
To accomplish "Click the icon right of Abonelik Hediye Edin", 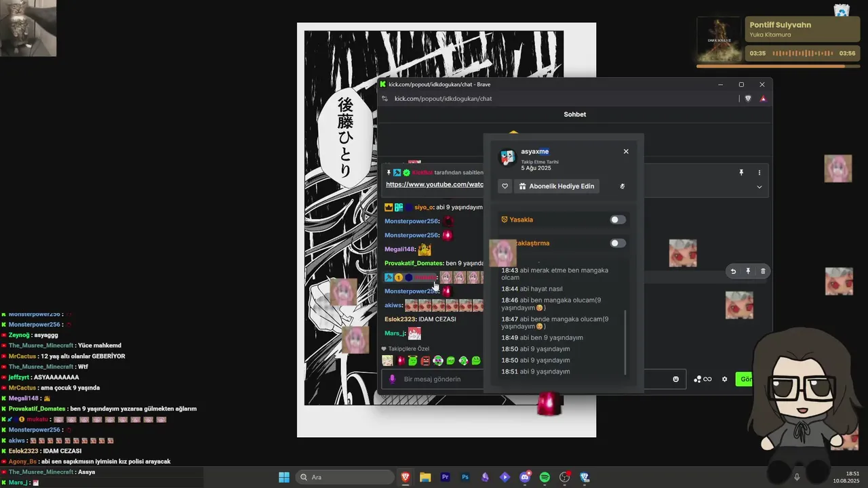I will coord(622,186).
